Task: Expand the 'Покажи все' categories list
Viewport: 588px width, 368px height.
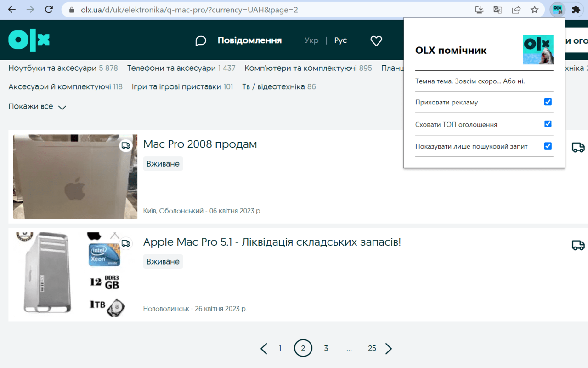Action: tap(37, 107)
